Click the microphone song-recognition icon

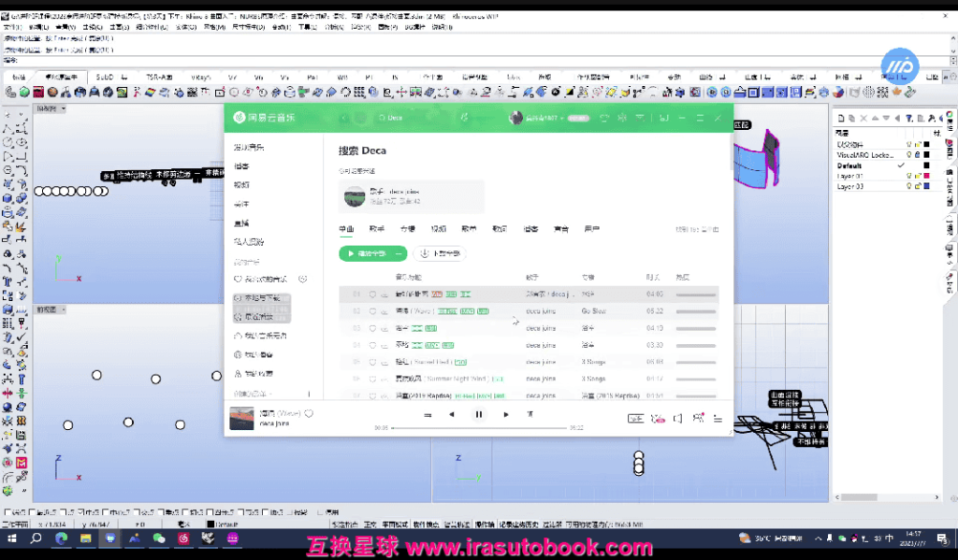click(464, 117)
